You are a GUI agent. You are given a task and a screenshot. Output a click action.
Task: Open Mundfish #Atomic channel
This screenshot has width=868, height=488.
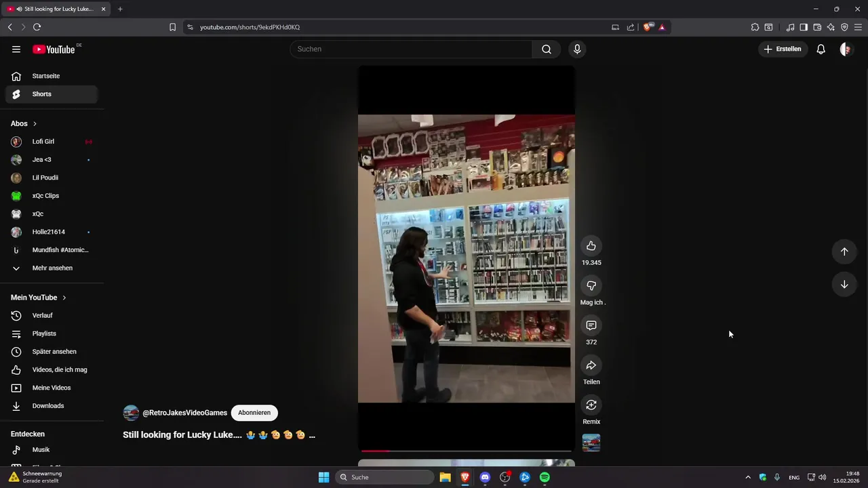coord(52,250)
